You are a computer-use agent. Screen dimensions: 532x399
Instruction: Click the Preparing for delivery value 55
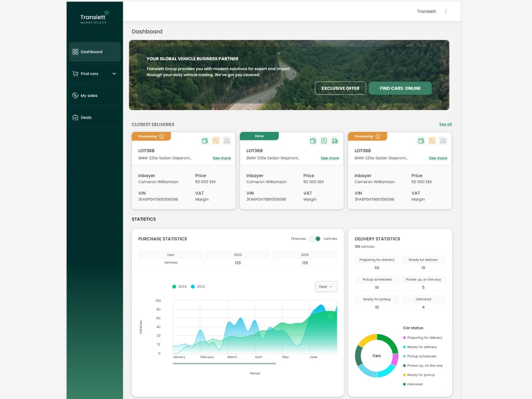pos(377,268)
